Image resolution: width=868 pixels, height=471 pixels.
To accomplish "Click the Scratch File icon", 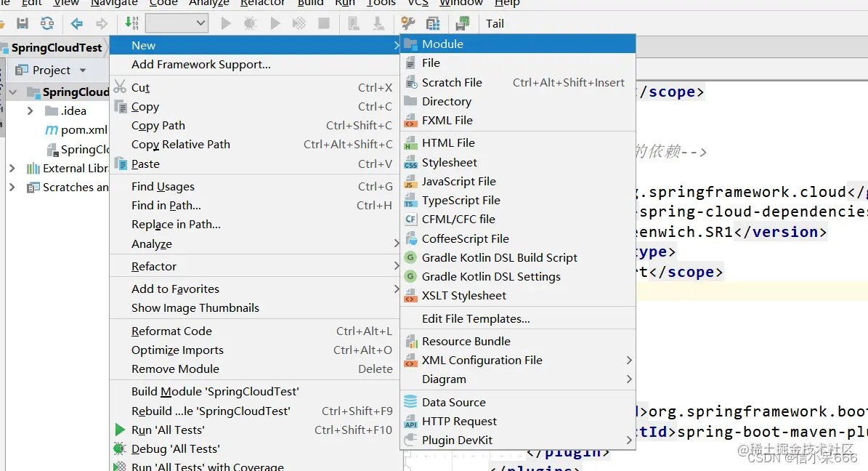I will point(410,83).
